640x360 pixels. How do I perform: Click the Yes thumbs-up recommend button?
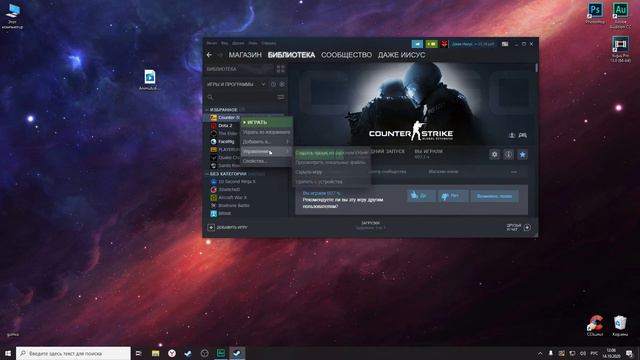click(421, 196)
